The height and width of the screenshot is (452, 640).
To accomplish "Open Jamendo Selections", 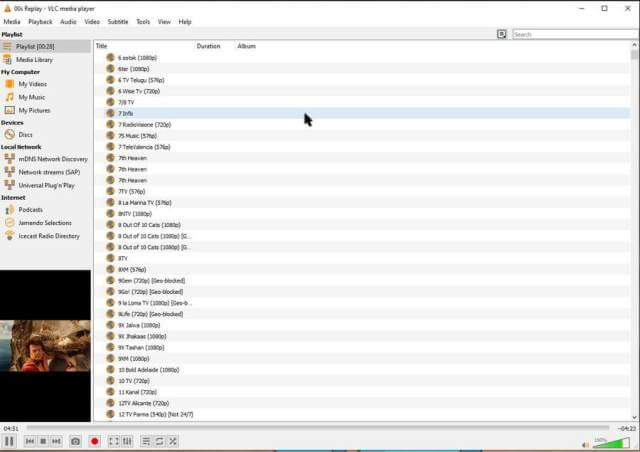I will (45, 223).
